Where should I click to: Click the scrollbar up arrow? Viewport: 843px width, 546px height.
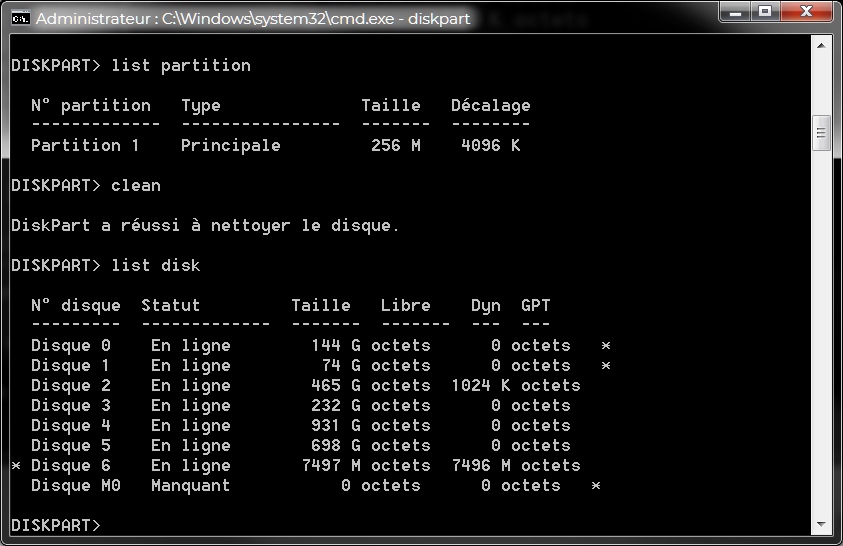(822, 45)
